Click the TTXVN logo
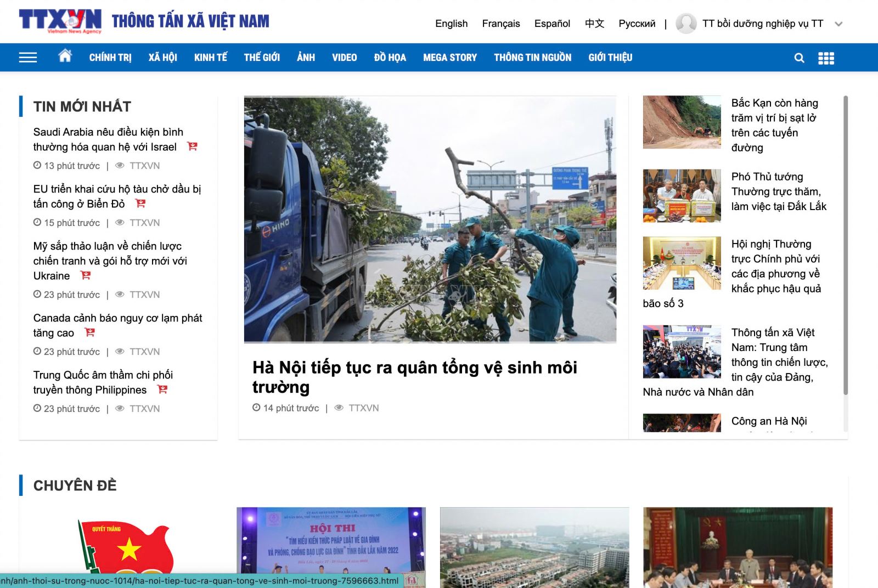 60,21
